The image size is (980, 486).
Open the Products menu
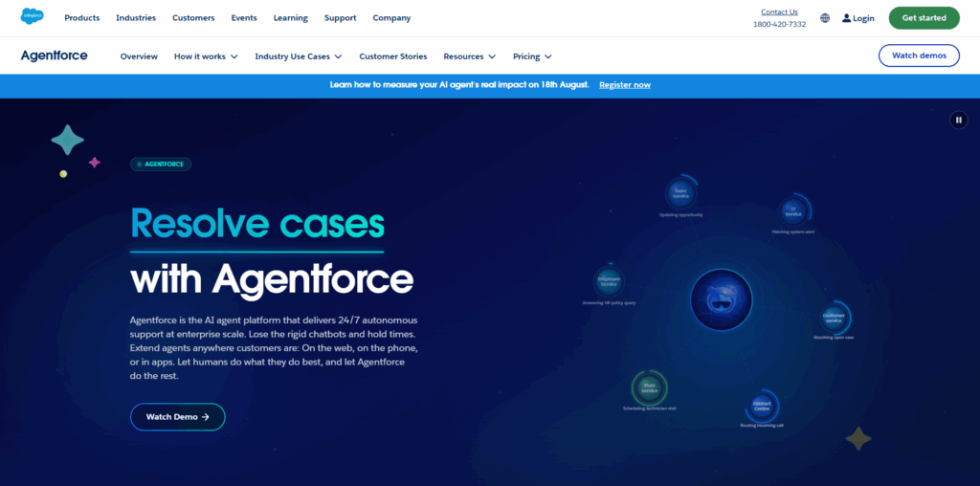point(82,18)
